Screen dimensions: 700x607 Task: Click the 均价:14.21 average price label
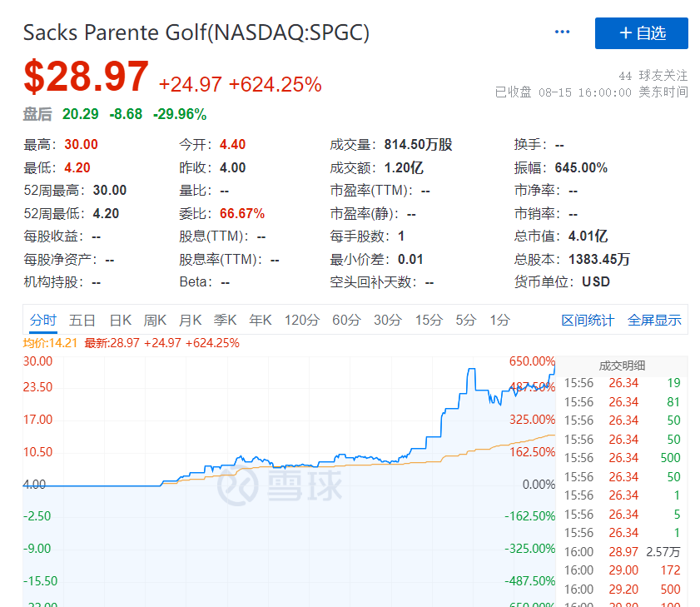[x=50, y=343]
